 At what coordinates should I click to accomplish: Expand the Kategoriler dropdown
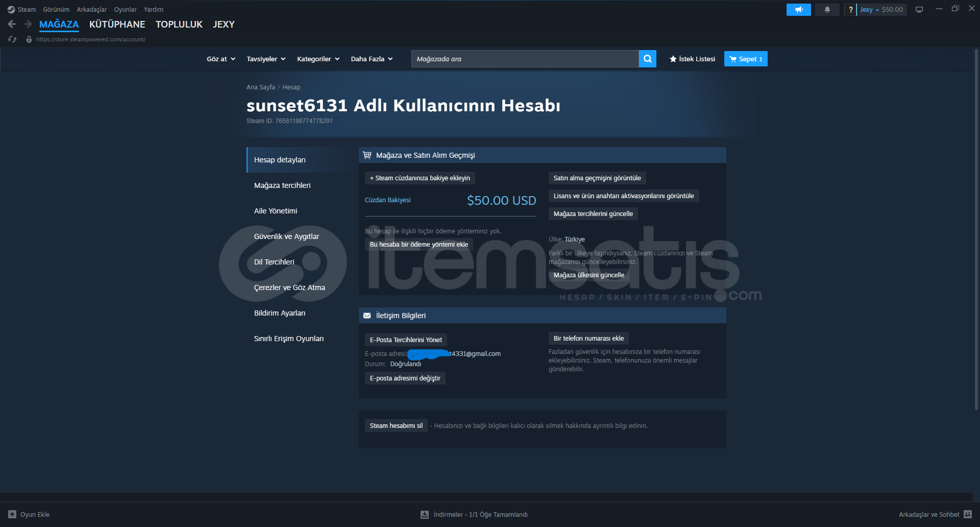point(318,59)
